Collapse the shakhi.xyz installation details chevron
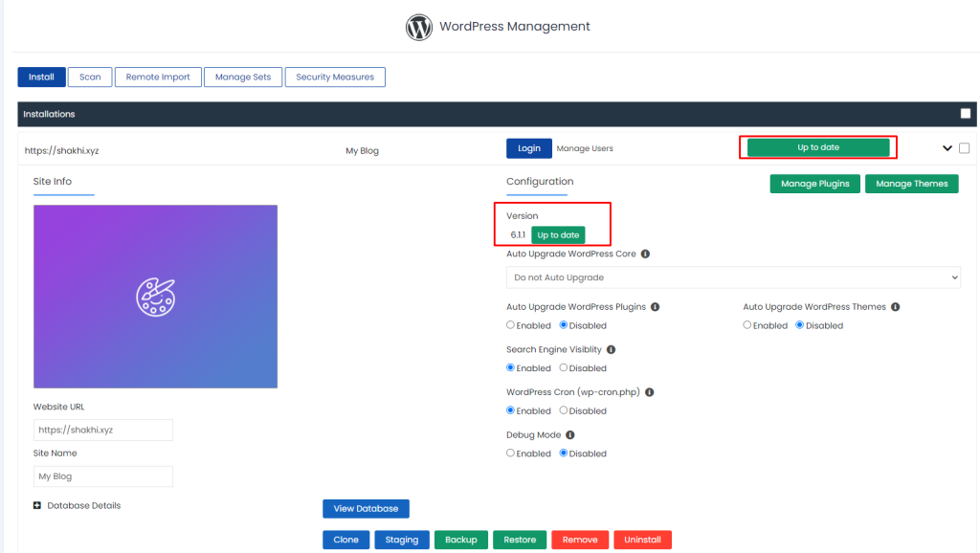Viewport: 980px width, 553px height. pyautogui.click(x=947, y=148)
